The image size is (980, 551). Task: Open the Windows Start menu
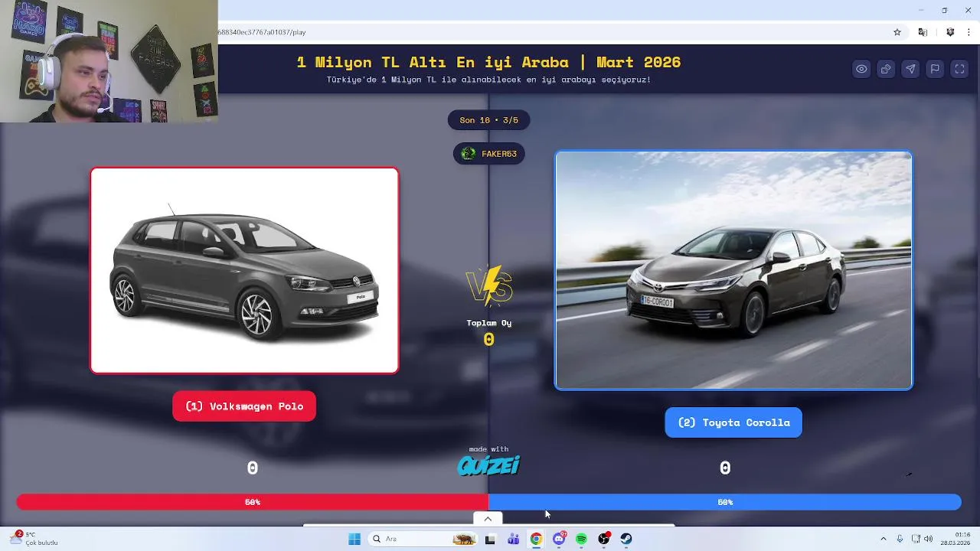(354, 539)
